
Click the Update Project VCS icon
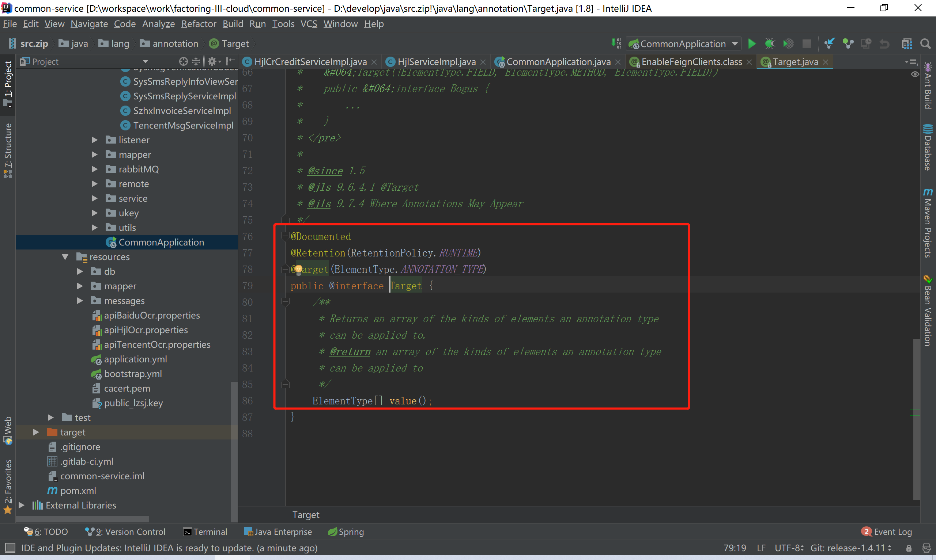(829, 44)
